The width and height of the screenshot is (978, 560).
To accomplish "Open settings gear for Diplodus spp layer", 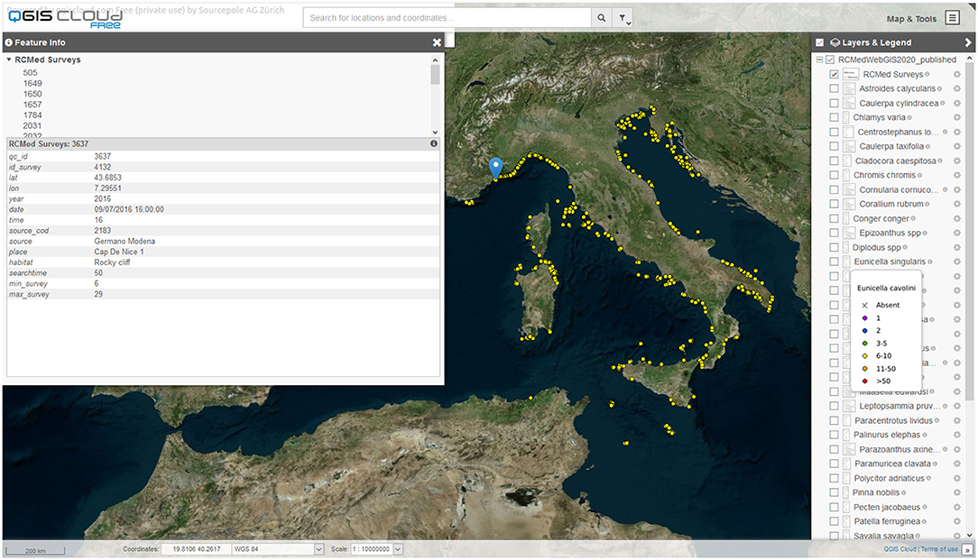I will tap(956, 248).
